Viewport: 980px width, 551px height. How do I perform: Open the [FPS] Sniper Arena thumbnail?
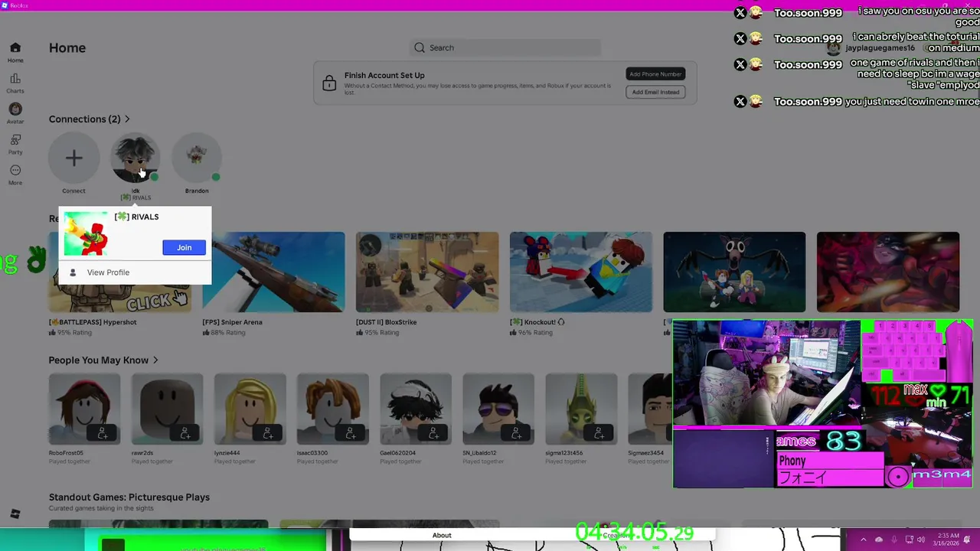click(273, 272)
